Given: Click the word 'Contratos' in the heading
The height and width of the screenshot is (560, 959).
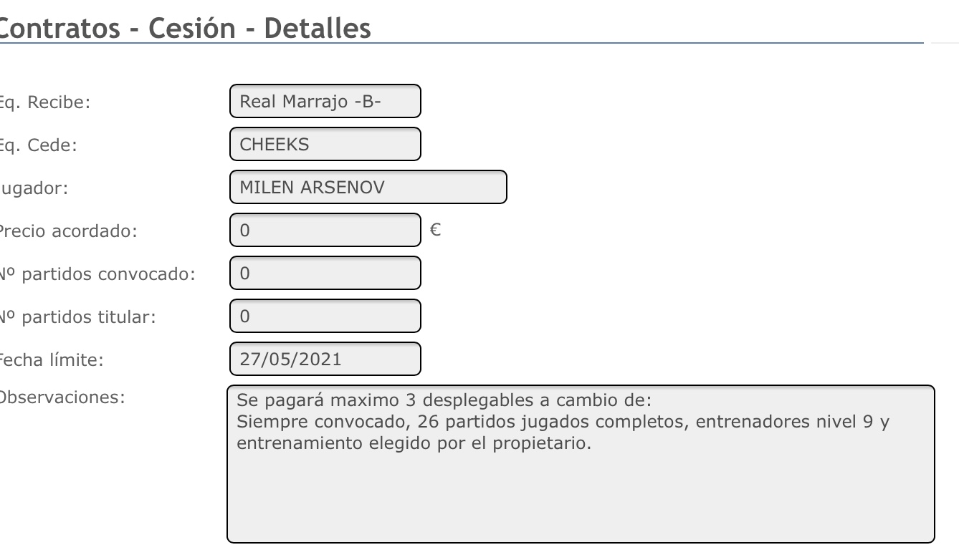Looking at the screenshot, I should pyautogui.click(x=59, y=29).
